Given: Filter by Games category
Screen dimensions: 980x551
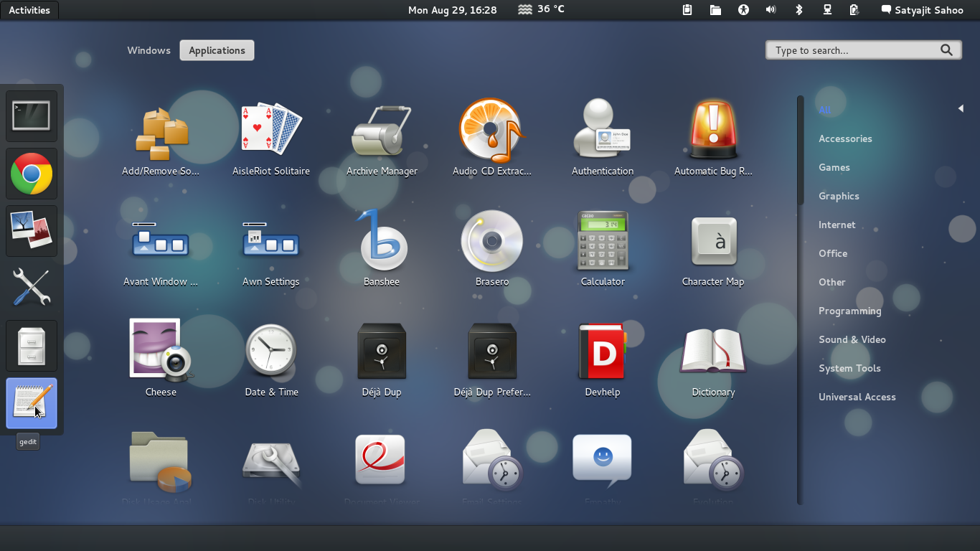Looking at the screenshot, I should [x=834, y=167].
